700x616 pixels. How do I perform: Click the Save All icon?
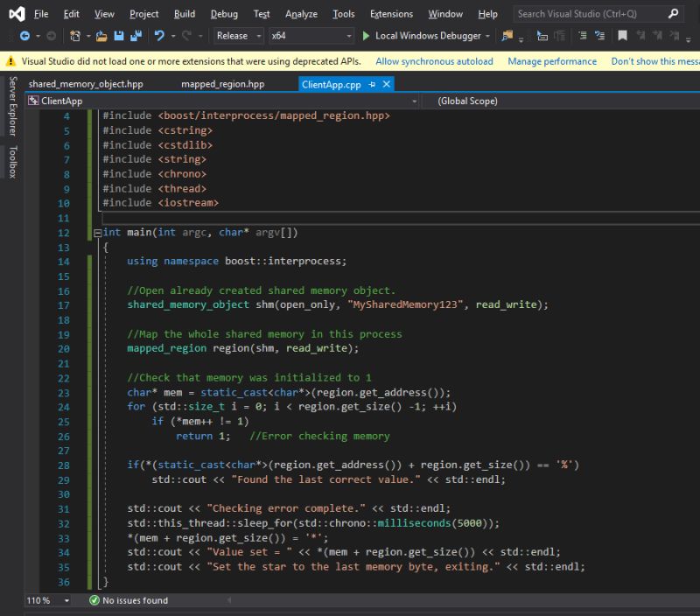pos(136,36)
